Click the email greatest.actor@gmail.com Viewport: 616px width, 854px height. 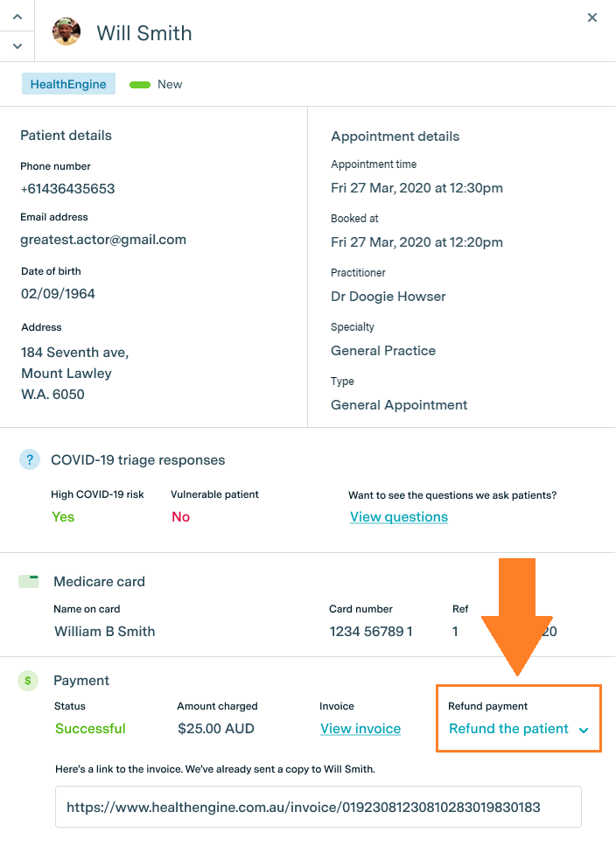point(103,240)
